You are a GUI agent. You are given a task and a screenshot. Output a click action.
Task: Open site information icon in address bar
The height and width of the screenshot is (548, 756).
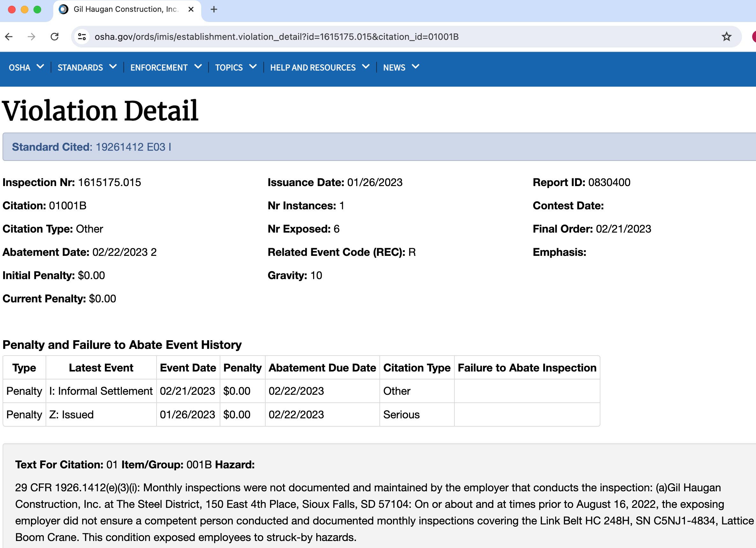pyautogui.click(x=82, y=37)
